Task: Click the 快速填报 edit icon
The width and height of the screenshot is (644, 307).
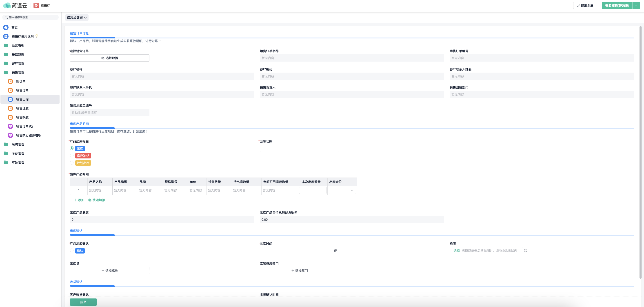Action: [x=90, y=200]
